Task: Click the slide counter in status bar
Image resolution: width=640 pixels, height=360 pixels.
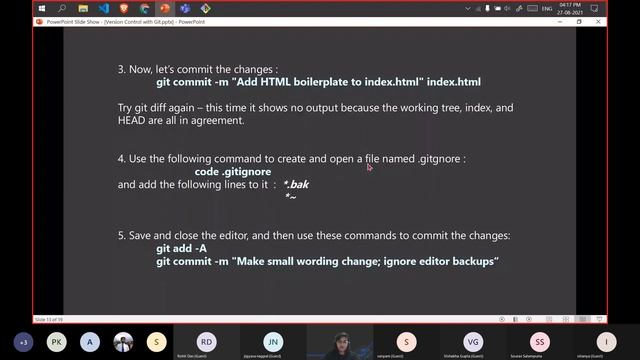Action: coord(49,320)
